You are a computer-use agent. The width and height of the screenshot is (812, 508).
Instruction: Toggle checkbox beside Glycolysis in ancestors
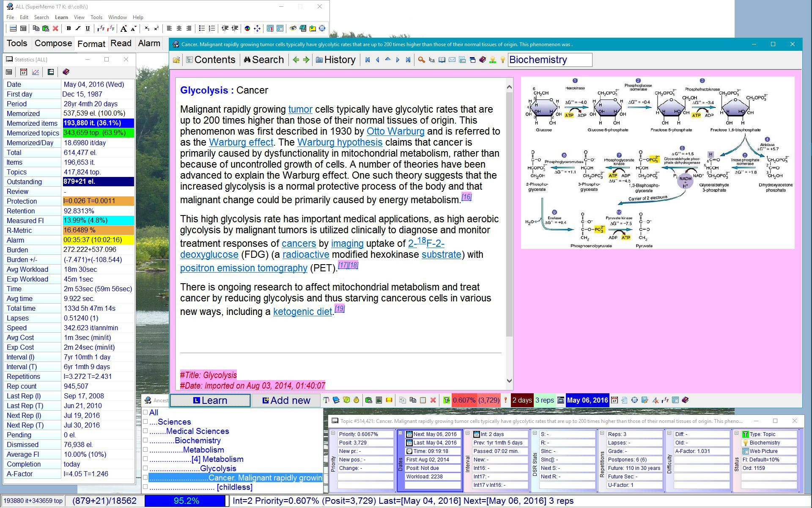(x=145, y=468)
